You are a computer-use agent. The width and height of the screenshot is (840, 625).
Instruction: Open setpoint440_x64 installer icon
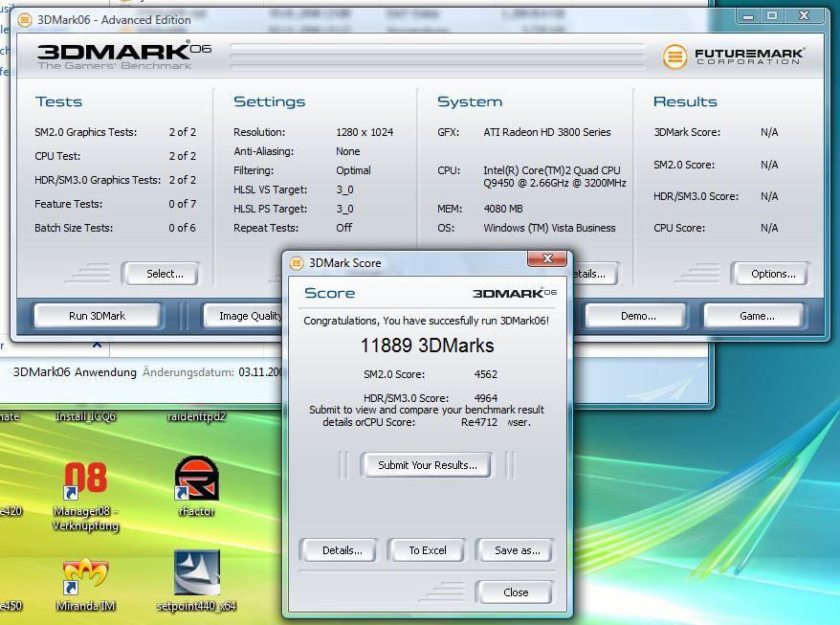(197, 572)
